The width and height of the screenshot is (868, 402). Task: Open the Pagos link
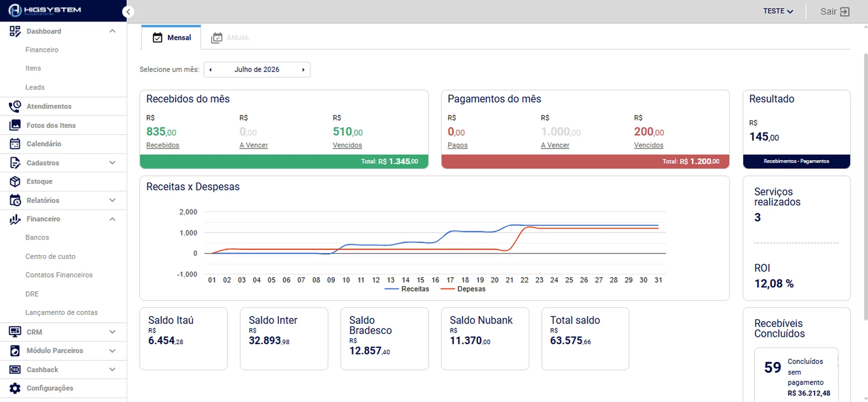click(457, 145)
